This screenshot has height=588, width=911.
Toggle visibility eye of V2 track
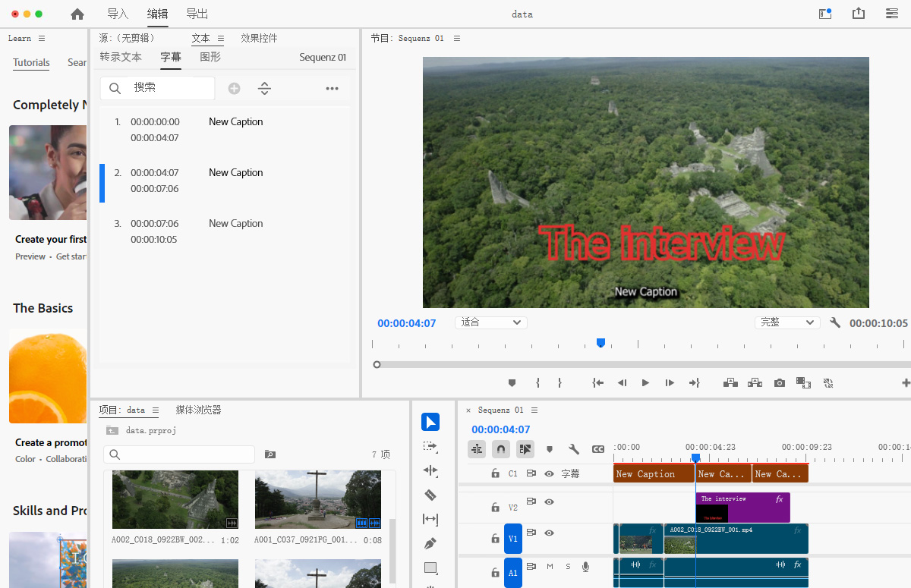click(x=549, y=502)
